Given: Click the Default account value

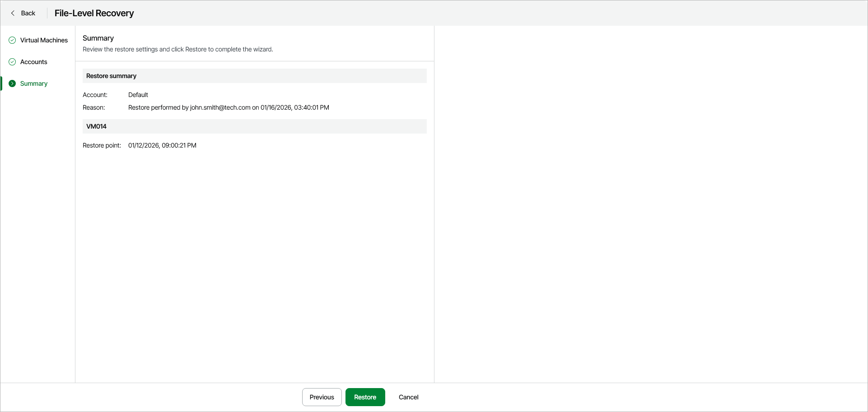Looking at the screenshot, I should [x=138, y=95].
